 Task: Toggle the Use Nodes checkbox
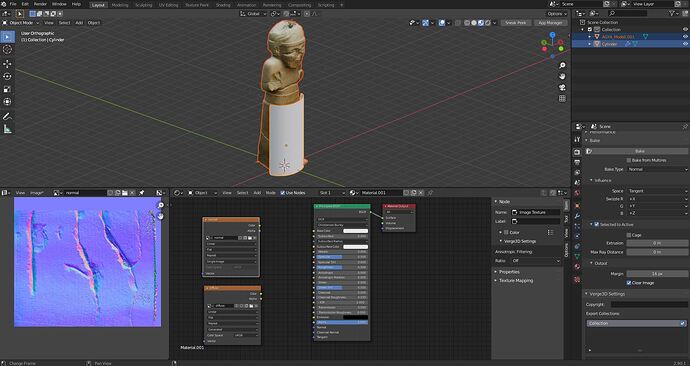point(283,193)
